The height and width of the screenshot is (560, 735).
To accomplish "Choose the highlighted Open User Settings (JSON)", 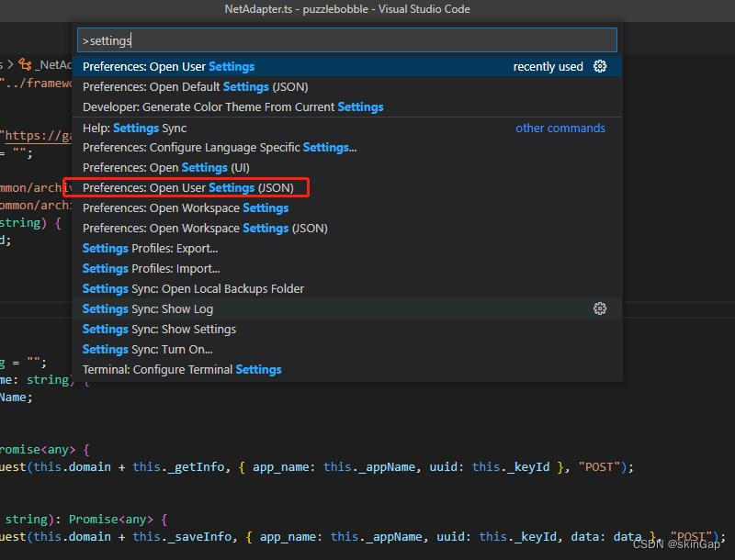I will click(x=187, y=187).
